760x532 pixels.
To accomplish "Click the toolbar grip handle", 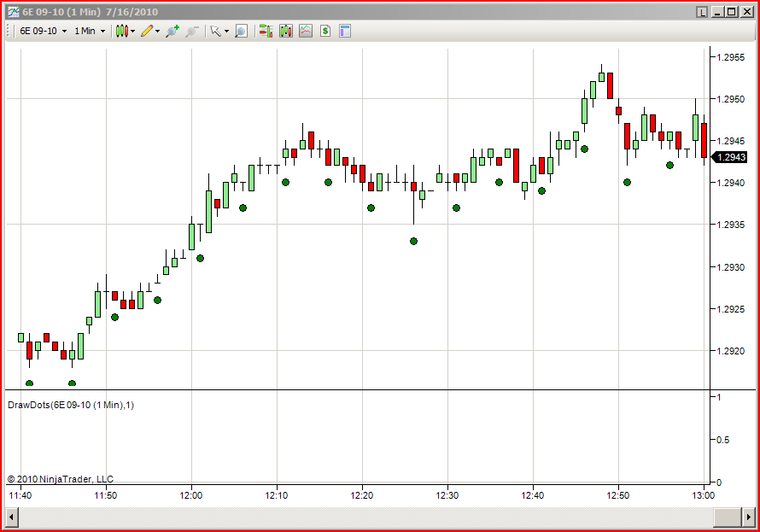I will [9, 31].
